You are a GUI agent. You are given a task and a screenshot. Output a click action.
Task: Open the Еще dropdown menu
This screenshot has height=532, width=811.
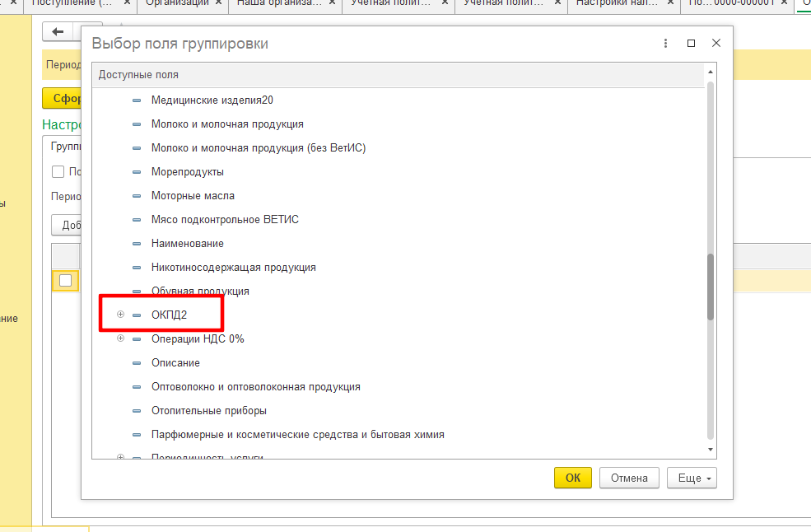692,478
